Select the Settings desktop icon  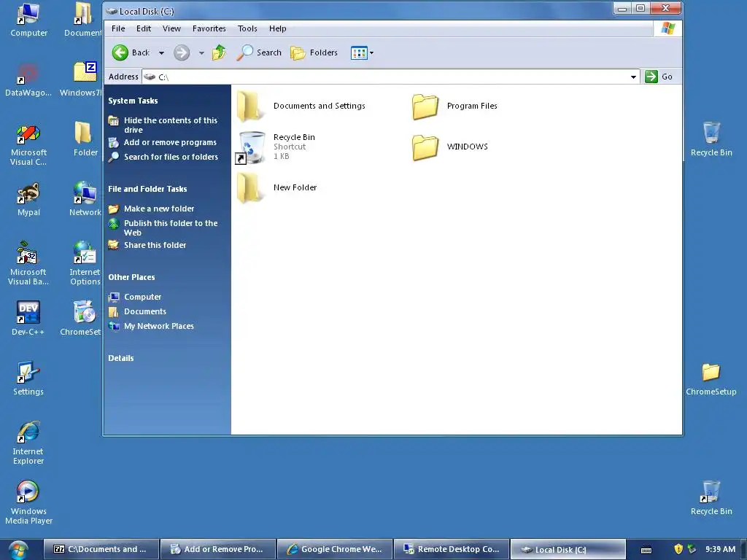28,378
